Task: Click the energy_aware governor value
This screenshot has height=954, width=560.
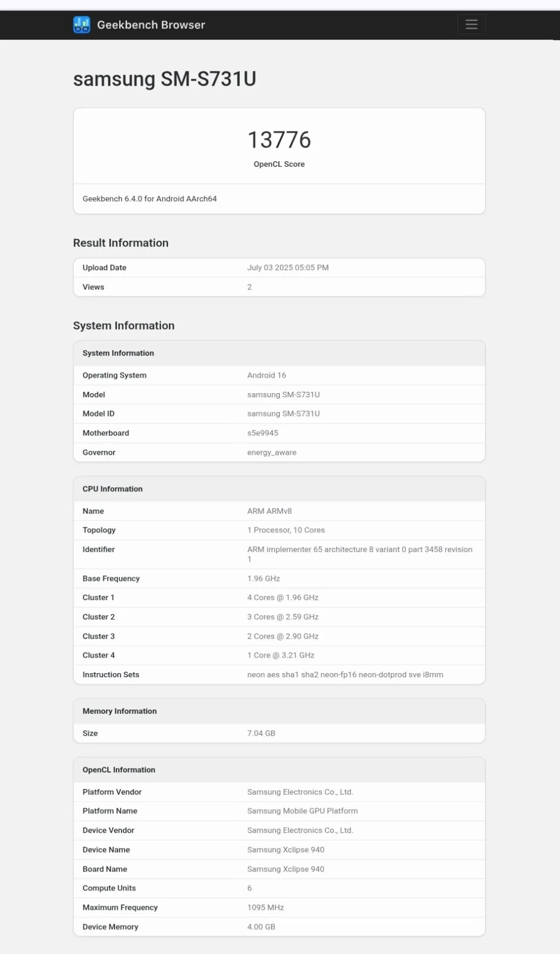Action: coord(272,452)
